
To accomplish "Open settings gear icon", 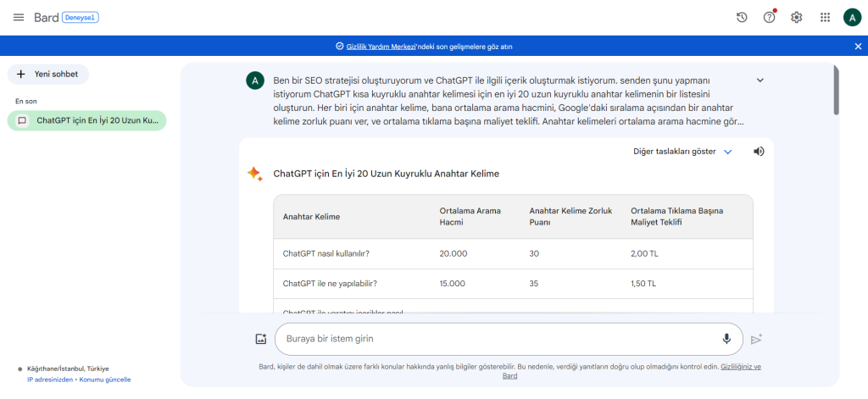I will tap(796, 17).
